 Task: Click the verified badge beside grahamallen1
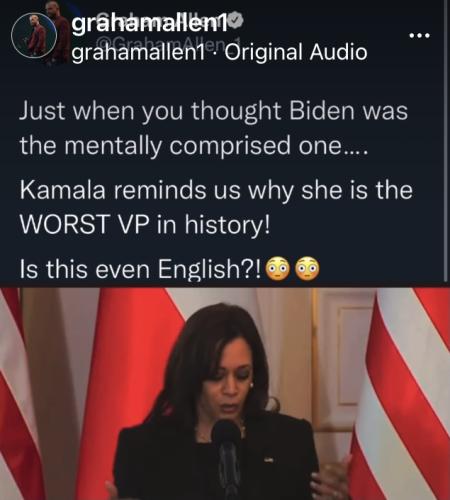point(237,20)
